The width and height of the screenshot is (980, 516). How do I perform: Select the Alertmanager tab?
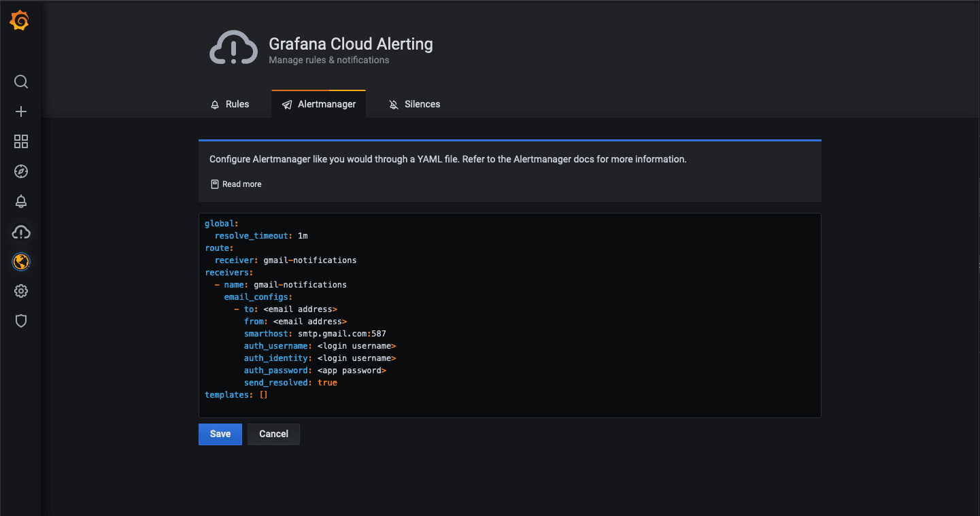click(318, 105)
